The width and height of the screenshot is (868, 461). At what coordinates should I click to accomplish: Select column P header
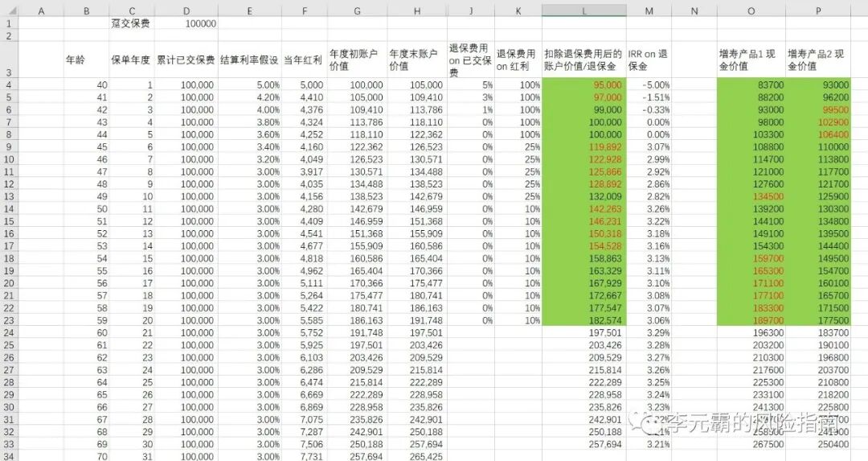pyautogui.click(x=817, y=10)
